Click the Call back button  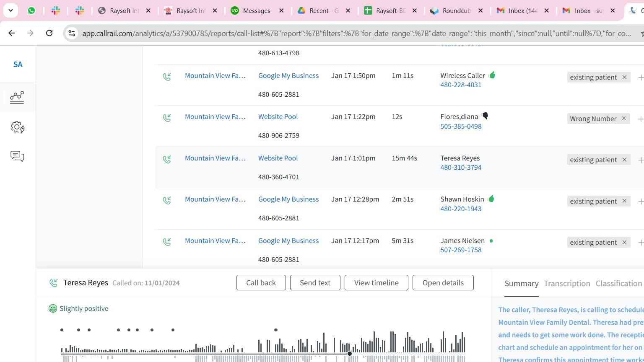pos(261,282)
